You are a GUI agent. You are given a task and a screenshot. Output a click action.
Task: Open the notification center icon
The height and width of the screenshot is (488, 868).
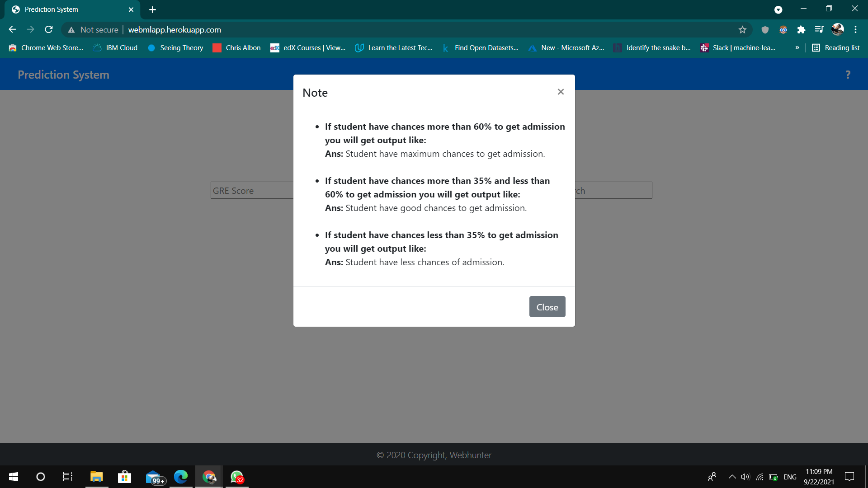coord(849,477)
